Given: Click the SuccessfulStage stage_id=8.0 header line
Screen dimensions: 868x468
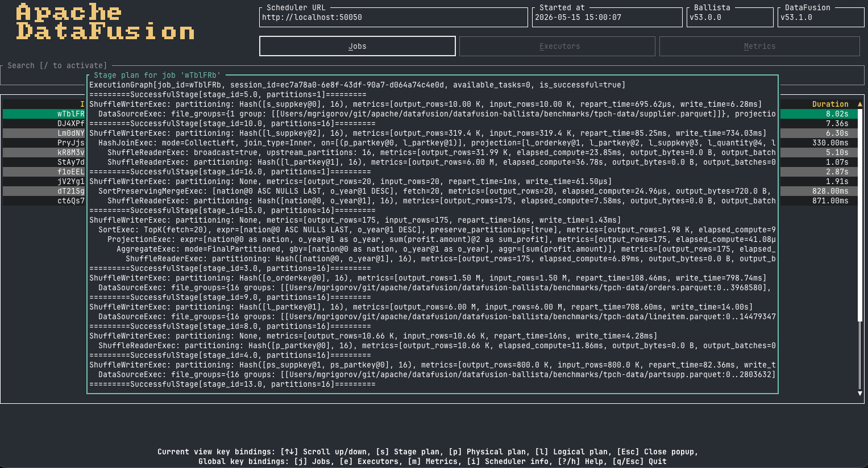Looking at the screenshot, I should point(230,326).
